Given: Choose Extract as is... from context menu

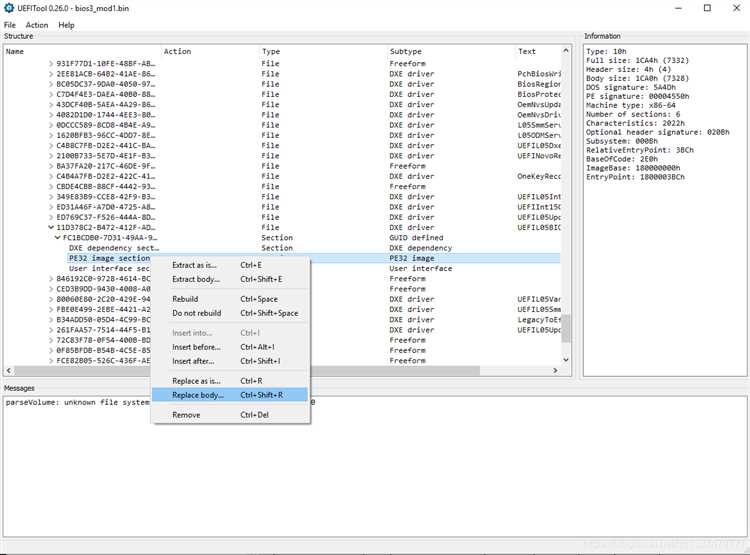Looking at the screenshot, I should coord(230,265).
